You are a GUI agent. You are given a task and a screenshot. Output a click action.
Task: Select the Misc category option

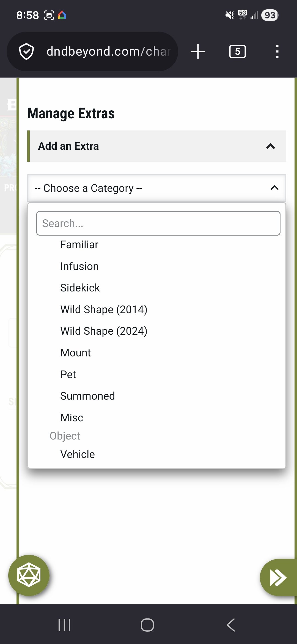point(71,417)
